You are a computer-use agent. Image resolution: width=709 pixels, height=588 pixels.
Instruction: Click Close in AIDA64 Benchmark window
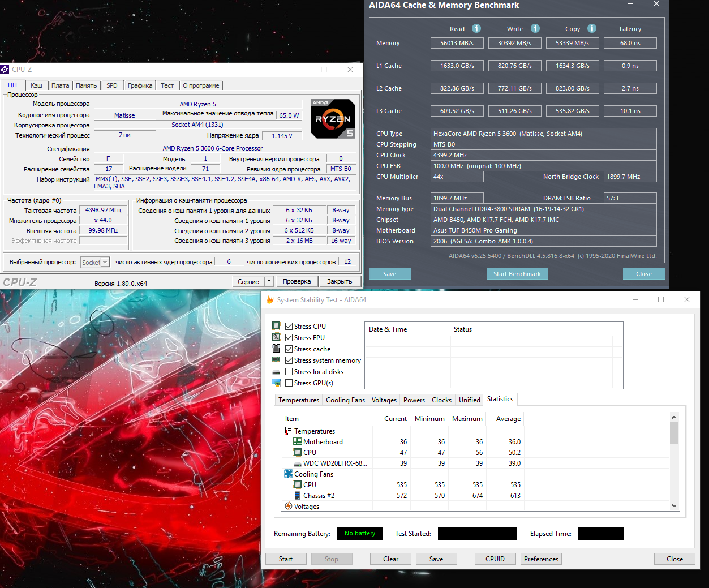coord(643,274)
